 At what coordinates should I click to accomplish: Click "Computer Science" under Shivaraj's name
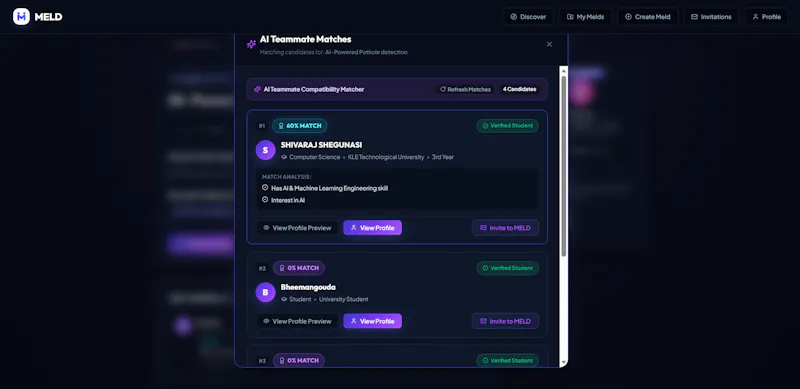[x=315, y=157]
